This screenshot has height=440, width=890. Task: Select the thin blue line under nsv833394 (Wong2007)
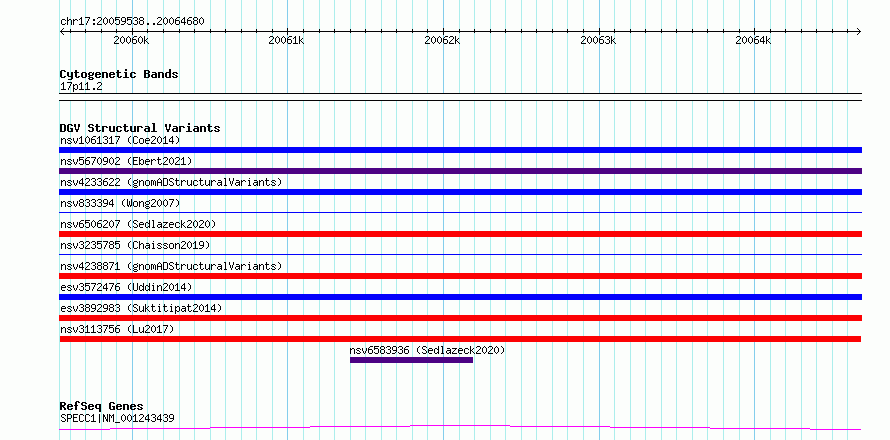point(460,213)
